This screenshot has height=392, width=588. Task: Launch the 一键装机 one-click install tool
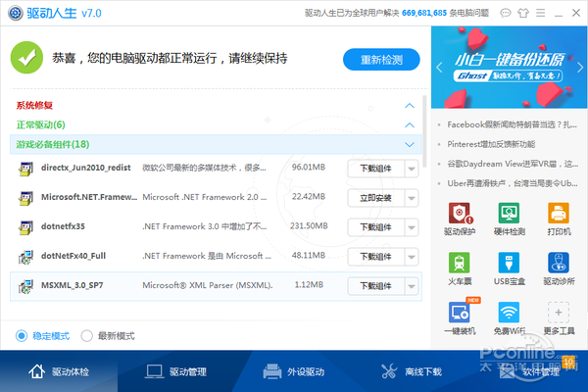pyautogui.click(x=460, y=318)
